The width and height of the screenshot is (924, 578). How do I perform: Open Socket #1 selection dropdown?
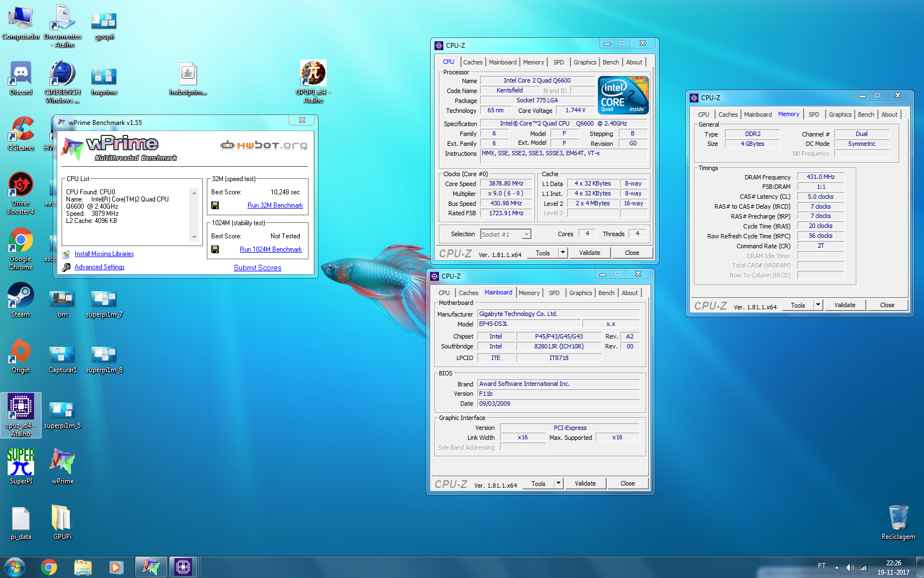click(x=505, y=235)
